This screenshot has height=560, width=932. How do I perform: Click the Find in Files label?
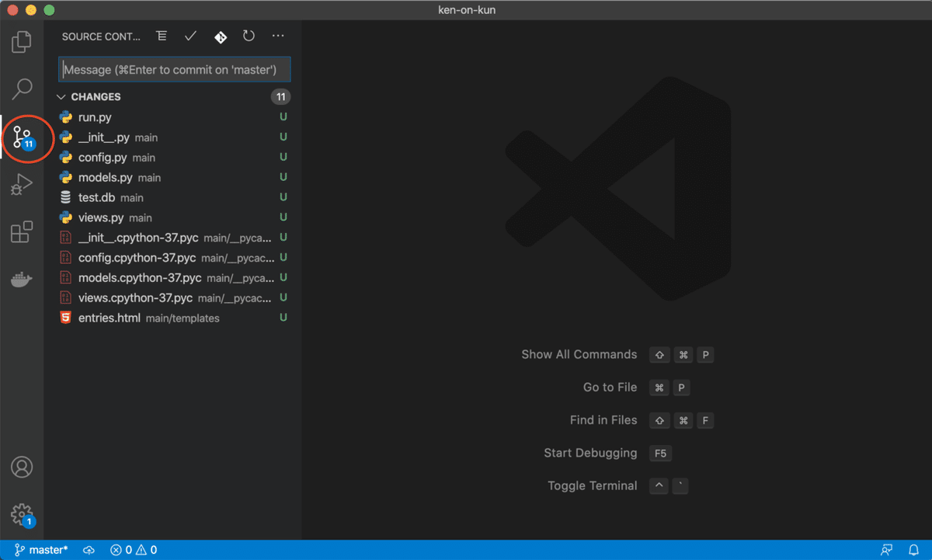click(603, 420)
